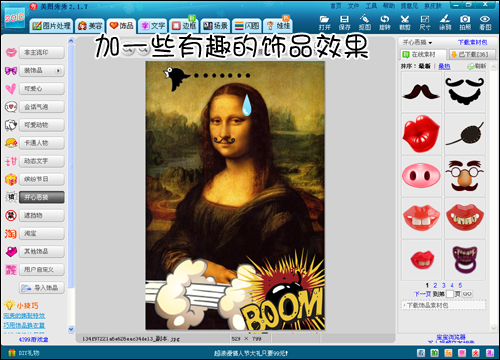Click the page number input field

pyautogui.click(x=450, y=294)
